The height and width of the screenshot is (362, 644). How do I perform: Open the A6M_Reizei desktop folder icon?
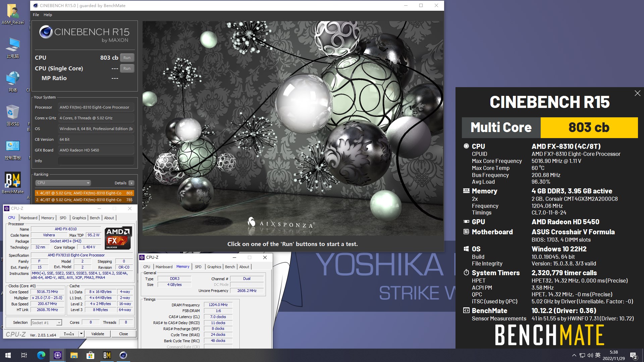pos(13,14)
